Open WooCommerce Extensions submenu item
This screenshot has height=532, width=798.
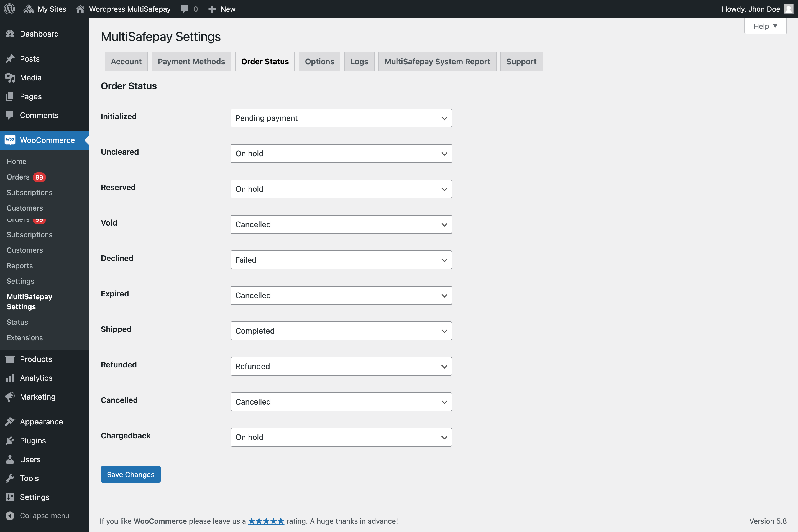coord(25,337)
